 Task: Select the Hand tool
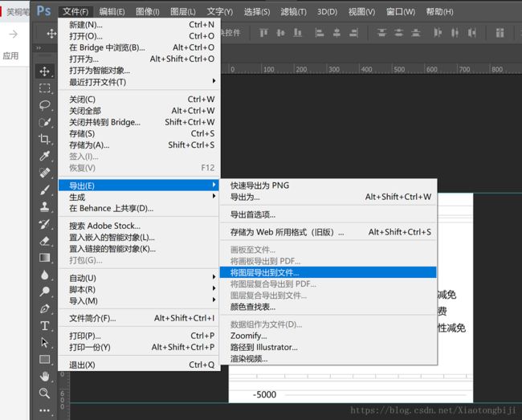pyautogui.click(x=45, y=377)
